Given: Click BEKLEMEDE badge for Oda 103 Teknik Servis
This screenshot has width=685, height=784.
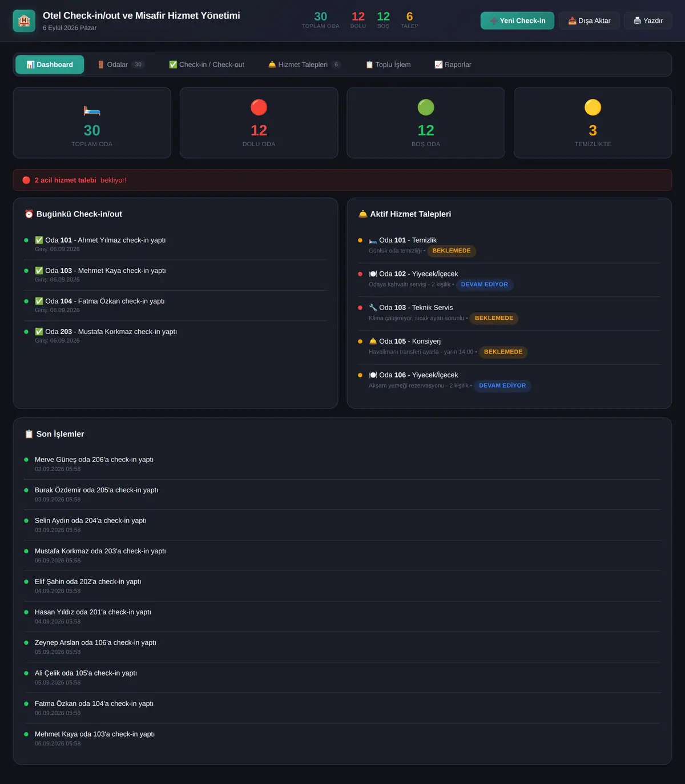Looking at the screenshot, I should click(494, 318).
